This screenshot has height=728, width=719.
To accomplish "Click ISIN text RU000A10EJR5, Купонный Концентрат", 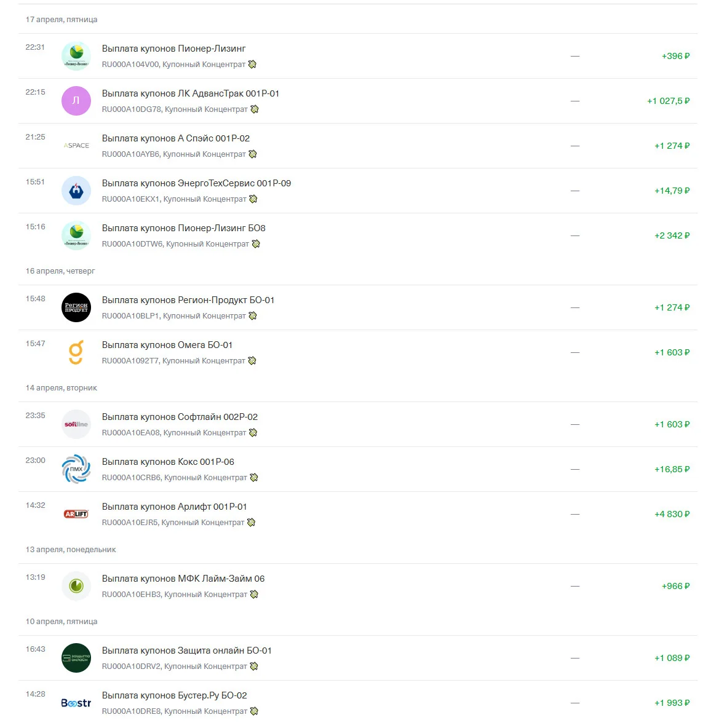I will pos(173,523).
